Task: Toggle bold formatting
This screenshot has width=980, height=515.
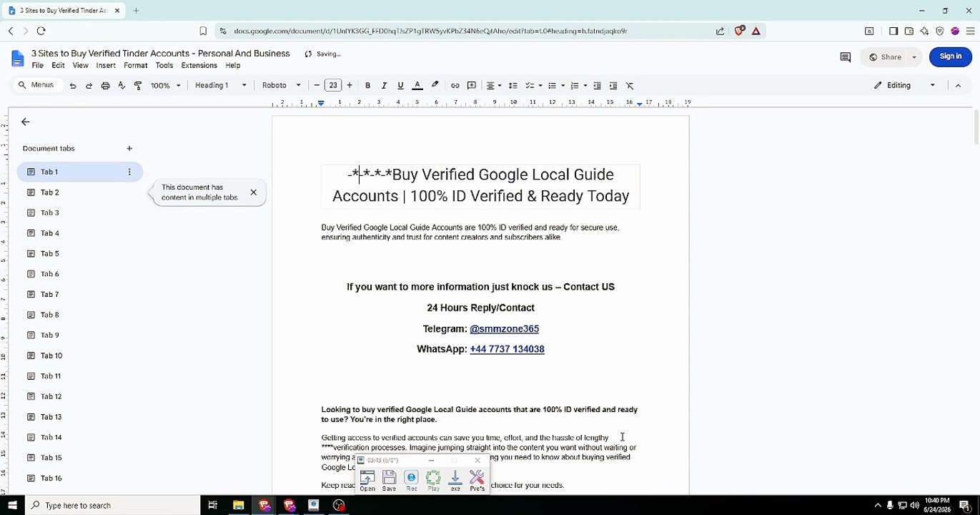Action: [368, 86]
